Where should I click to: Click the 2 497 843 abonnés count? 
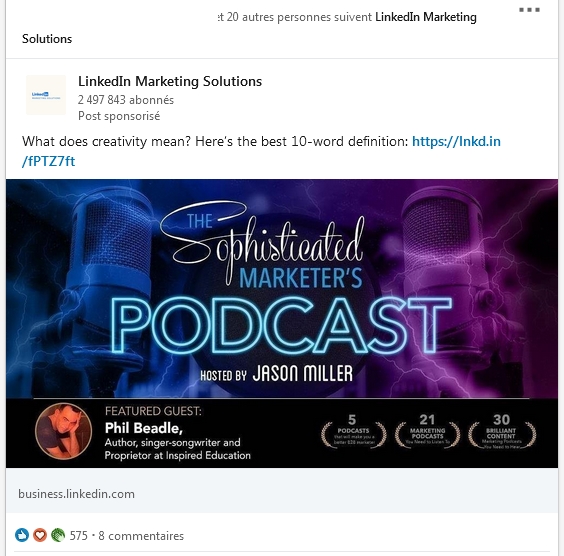126,100
